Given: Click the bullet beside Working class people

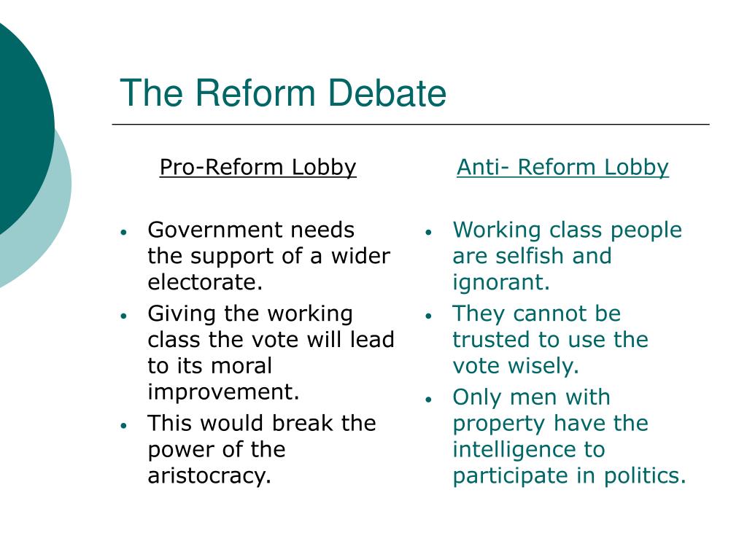Looking at the screenshot, I should coord(428,233).
